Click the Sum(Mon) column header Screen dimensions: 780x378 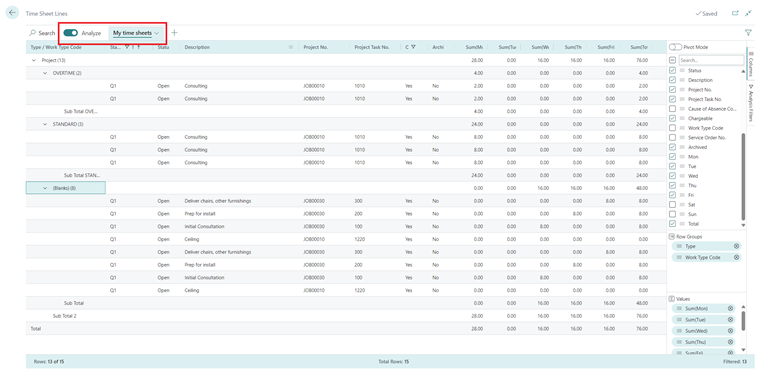474,47
